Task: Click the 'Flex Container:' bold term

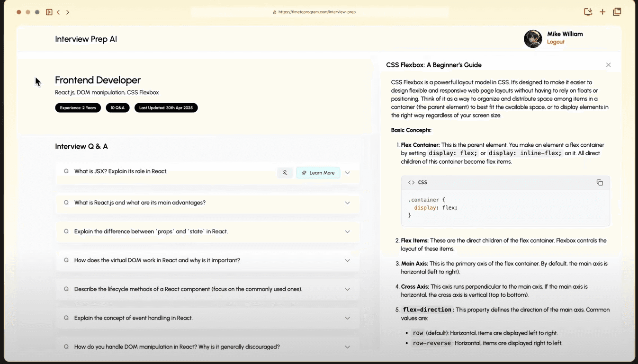Action: coord(421,145)
